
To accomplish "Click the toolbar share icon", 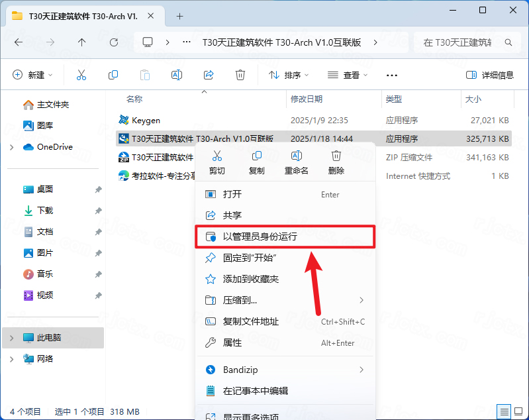I will tap(209, 75).
